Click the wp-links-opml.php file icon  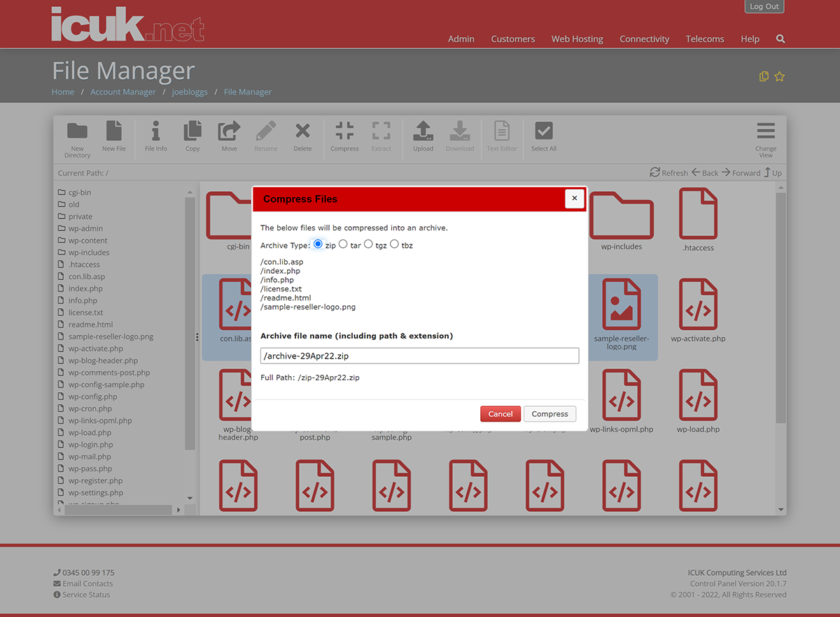tap(622, 395)
